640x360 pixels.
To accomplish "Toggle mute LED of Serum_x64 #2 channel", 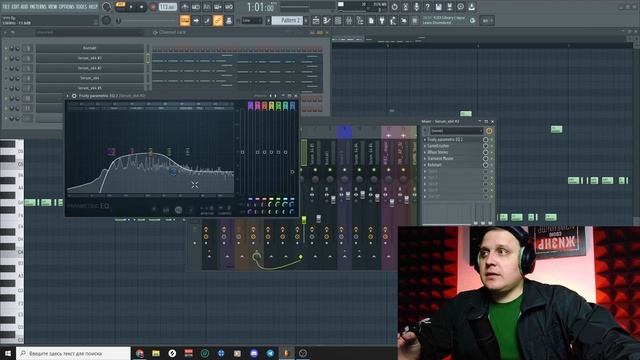I will (6, 58).
